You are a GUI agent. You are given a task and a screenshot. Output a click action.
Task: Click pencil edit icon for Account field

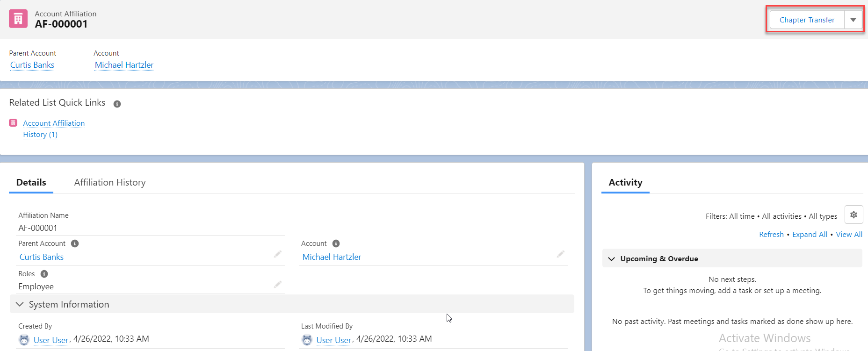[560, 254]
